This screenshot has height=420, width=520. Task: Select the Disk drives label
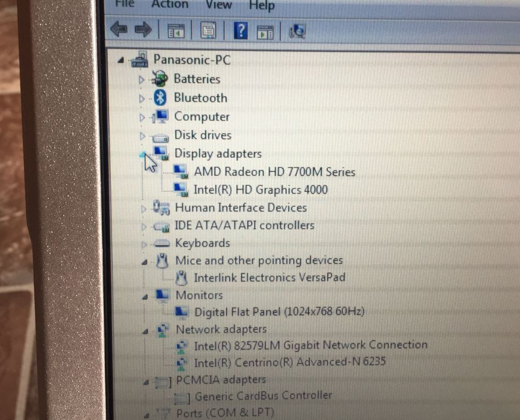tap(203, 135)
